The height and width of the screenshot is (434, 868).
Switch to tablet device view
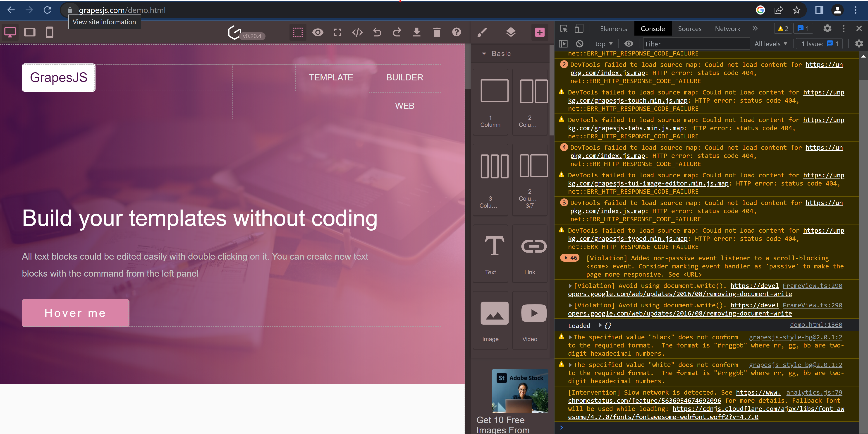[30, 32]
